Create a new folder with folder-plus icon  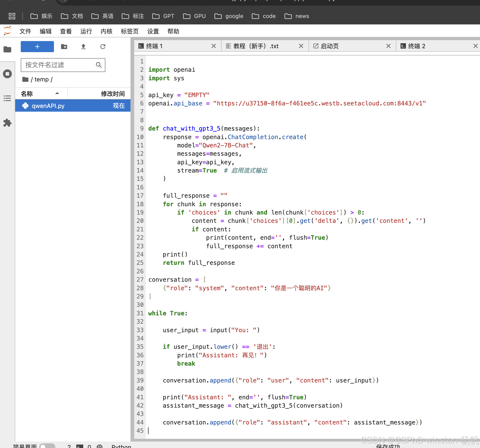tap(64, 46)
